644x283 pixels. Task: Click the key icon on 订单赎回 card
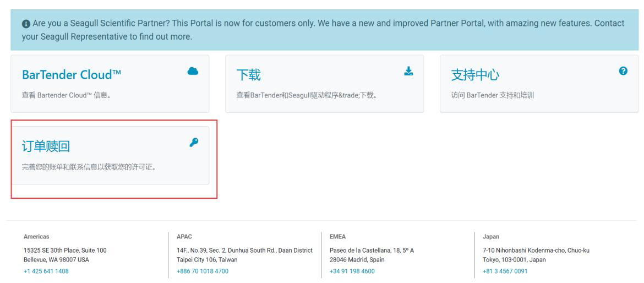click(193, 143)
